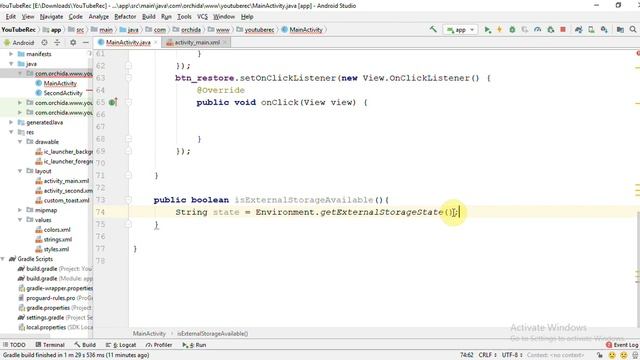Click the Apply Changes lightning icon
The image size is (640, 360).
pos(499,29)
